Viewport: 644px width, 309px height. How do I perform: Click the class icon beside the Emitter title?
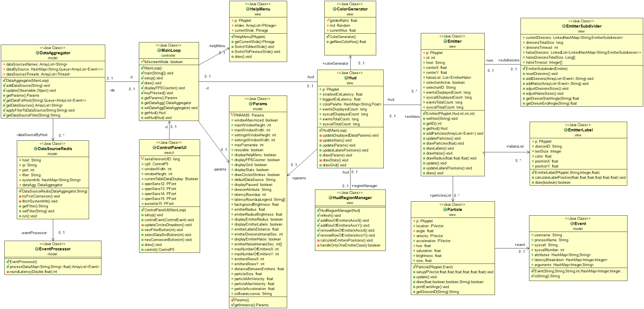coord(445,41)
